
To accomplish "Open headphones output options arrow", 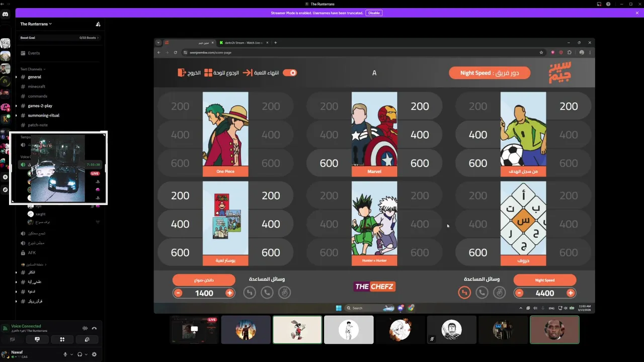I will (x=86, y=354).
